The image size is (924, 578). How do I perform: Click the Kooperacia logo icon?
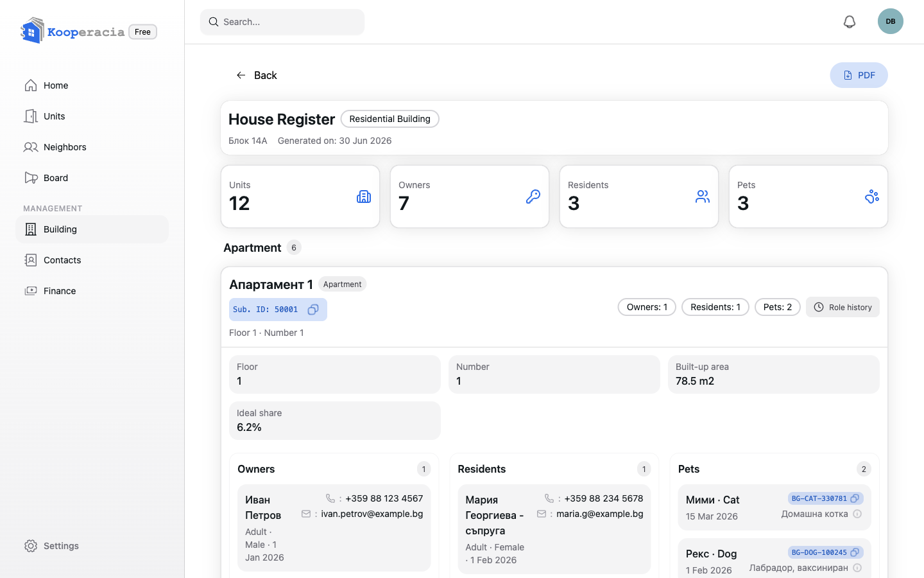(32, 31)
